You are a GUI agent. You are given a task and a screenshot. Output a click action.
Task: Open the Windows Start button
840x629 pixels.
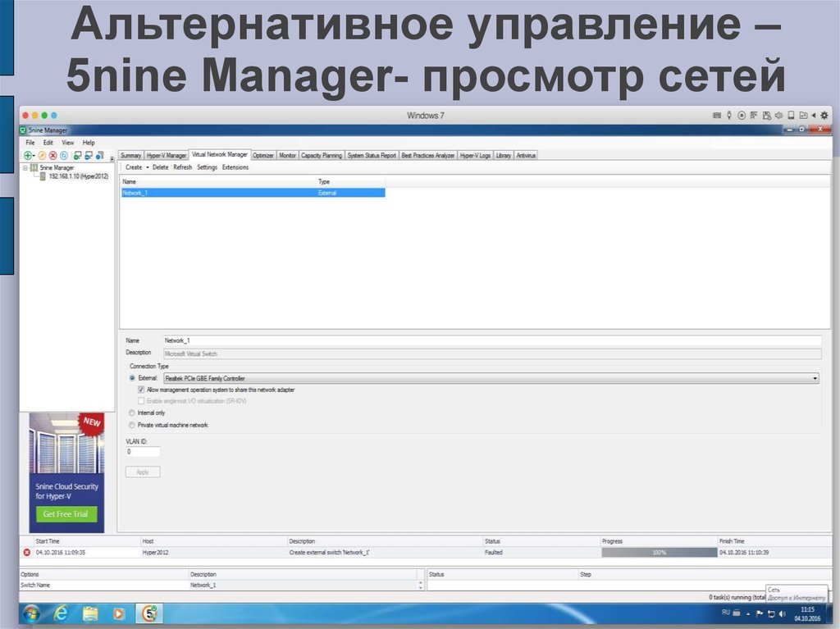[31, 613]
